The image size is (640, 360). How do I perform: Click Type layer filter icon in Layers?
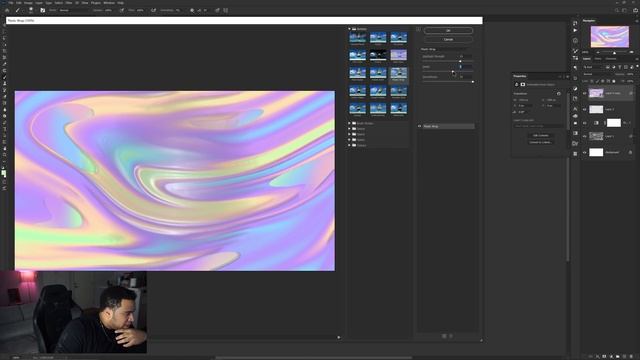[x=620, y=67]
